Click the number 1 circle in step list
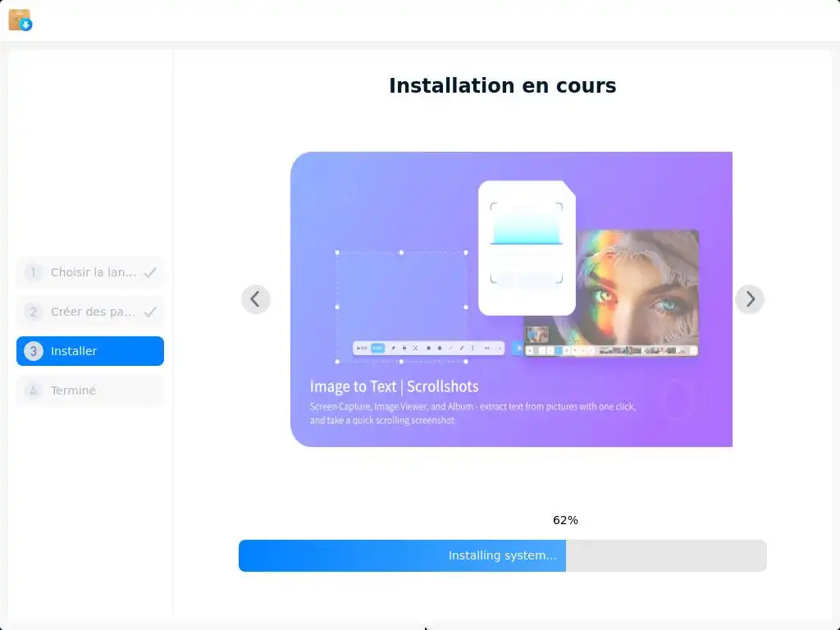Screen dimensions: 840x630 pyautogui.click(x=33, y=272)
